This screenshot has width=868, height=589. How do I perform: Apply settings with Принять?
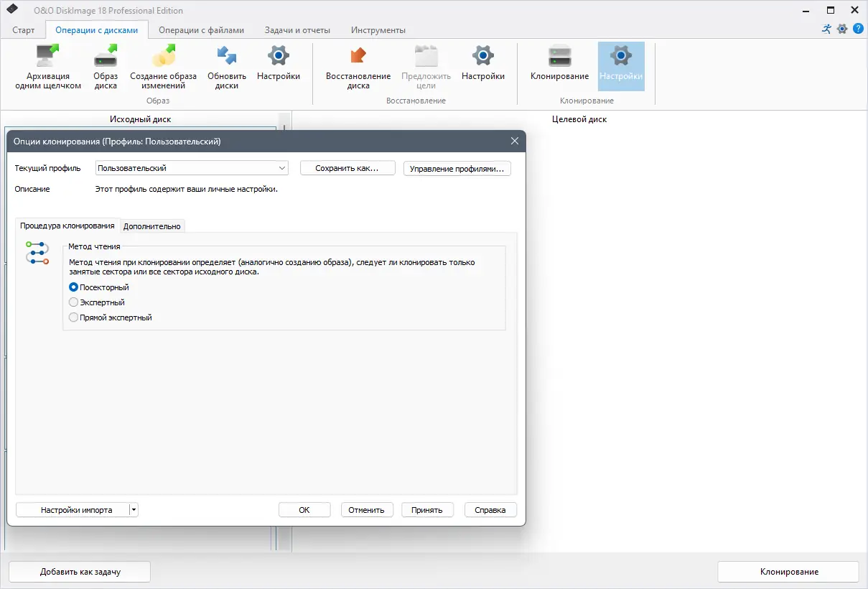[427, 510]
